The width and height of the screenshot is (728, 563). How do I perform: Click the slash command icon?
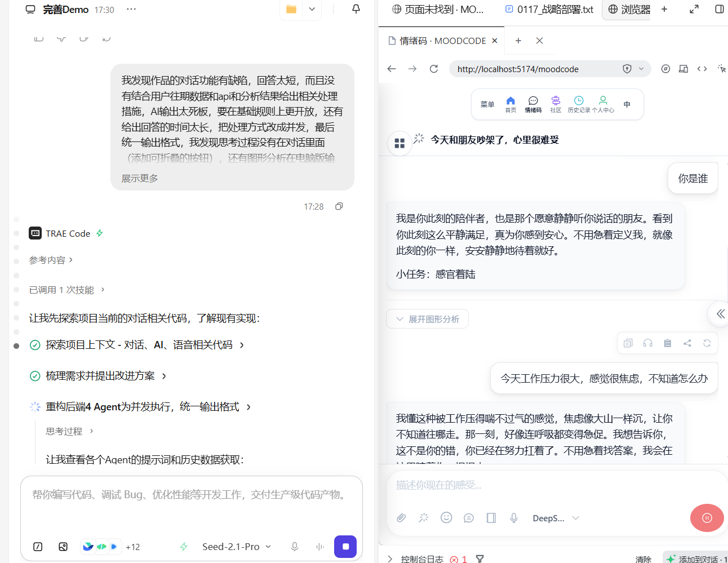38,547
